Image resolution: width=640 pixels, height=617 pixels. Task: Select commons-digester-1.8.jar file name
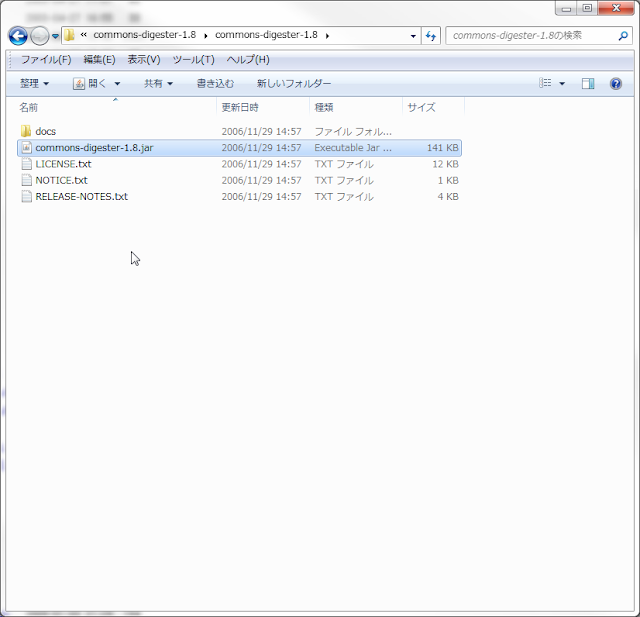click(x=94, y=148)
